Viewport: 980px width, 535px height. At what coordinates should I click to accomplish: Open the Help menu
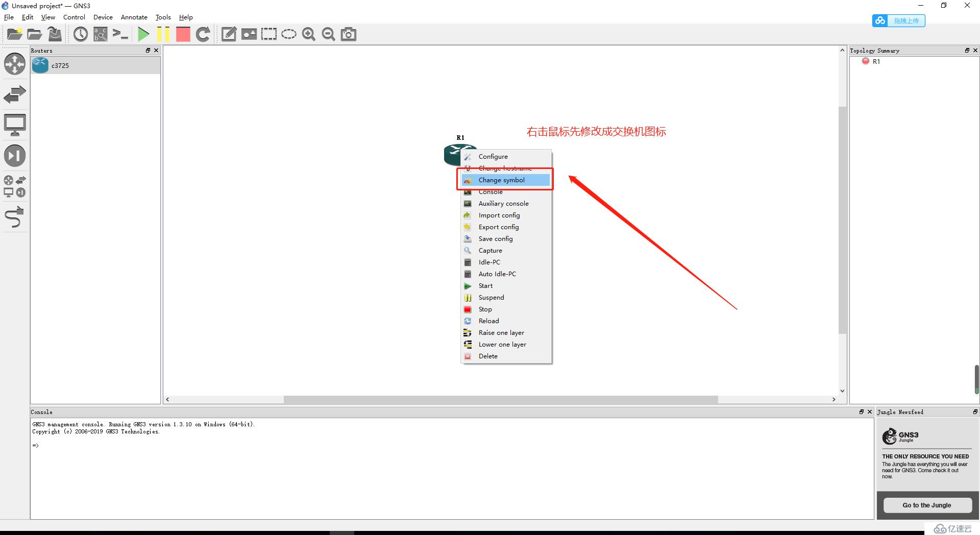tap(186, 17)
